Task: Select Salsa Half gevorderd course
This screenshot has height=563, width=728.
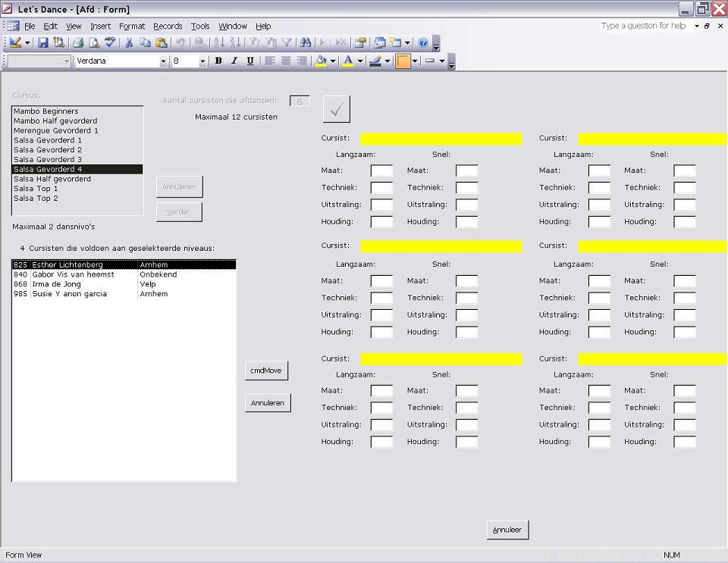Action: click(77, 179)
